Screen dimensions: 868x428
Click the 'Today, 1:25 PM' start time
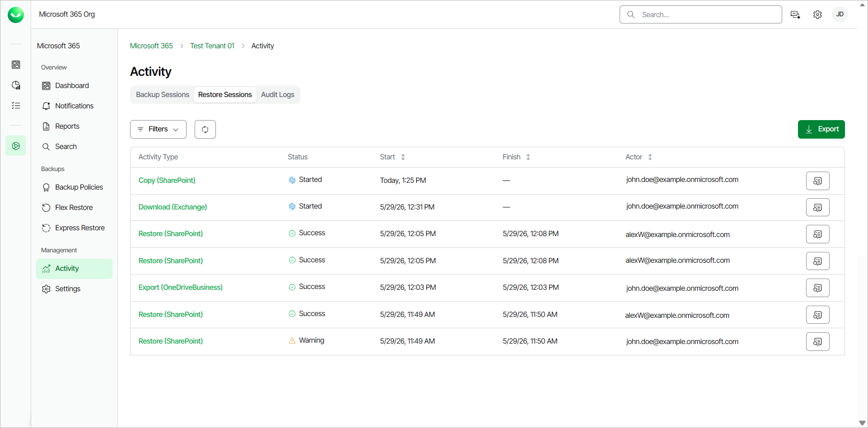click(403, 181)
